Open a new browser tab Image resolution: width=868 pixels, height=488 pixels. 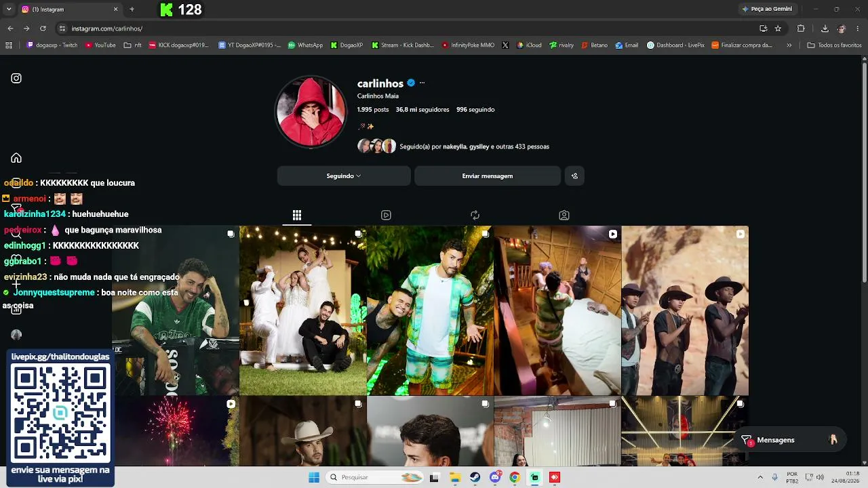click(x=132, y=9)
